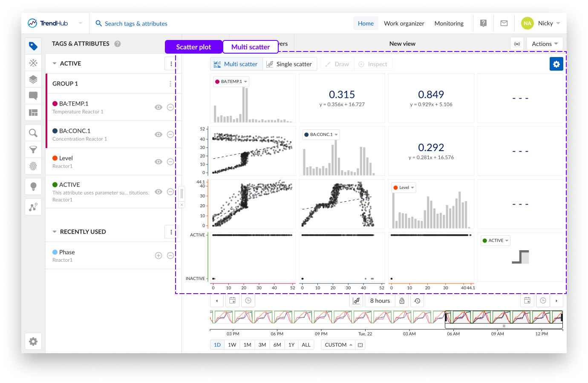Open the tag icon in left sidebar
Screen dimensions: 588x383
[x=33, y=46]
